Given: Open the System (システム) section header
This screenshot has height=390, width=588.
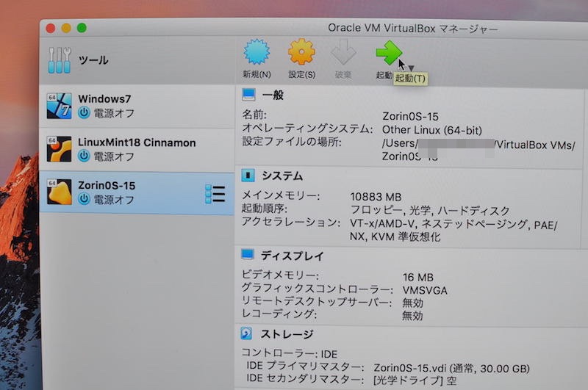Looking at the screenshot, I should click(x=282, y=176).
